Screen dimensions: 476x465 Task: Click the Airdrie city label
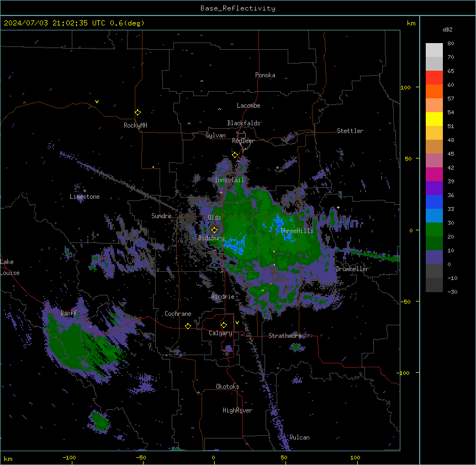tap(223, 297)
